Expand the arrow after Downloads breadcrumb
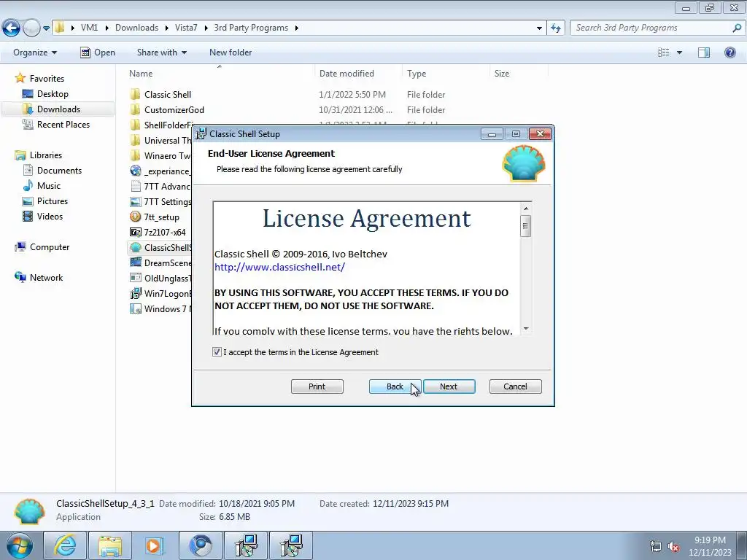This screenshot has width=747, height=560. click(x=167, y=28)
